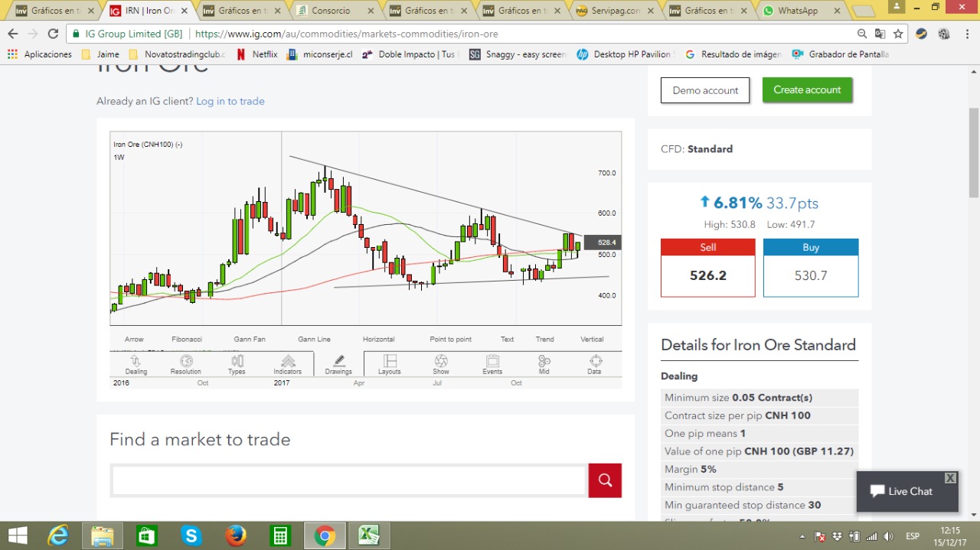Click the volume icon in system tray
This screenshot has width=980, height=550.
[888, 536]
